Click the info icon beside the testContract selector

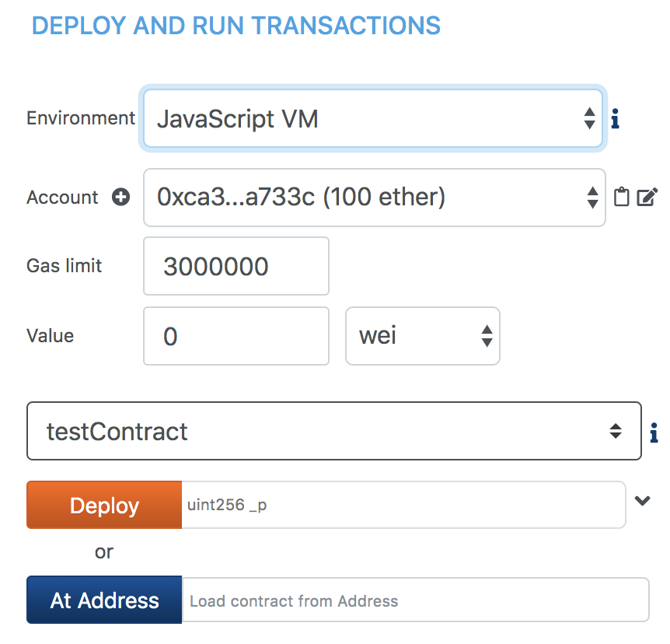[x=654, y=431]
